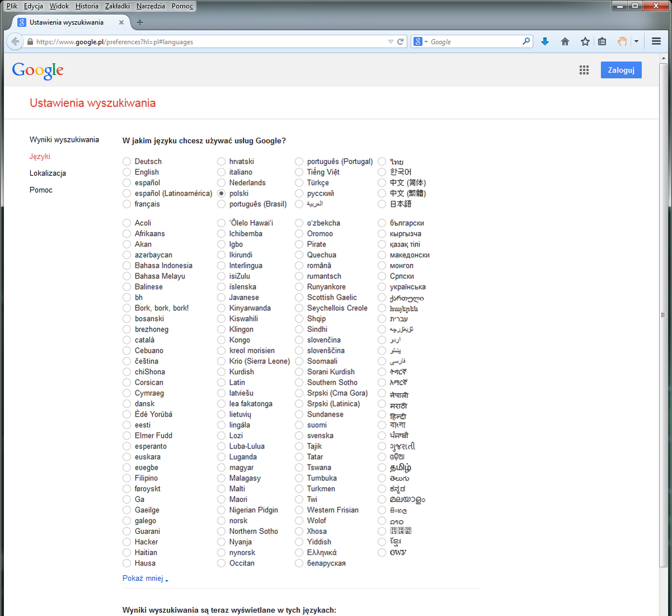
Task: Select the Latin radio button
Action: point(221,382)
